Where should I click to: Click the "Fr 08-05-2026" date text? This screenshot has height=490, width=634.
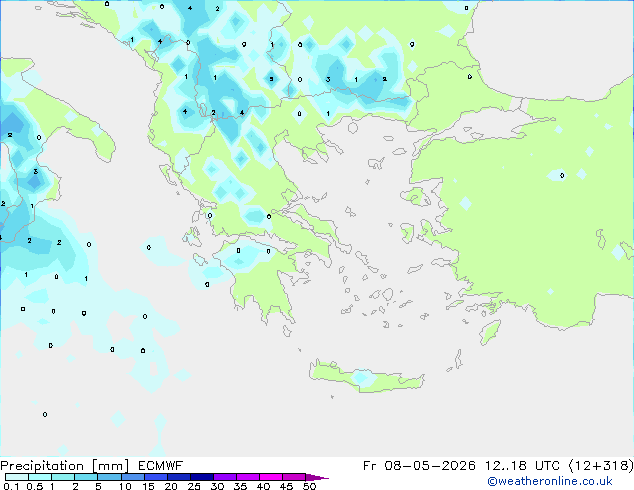coord(419,466)
